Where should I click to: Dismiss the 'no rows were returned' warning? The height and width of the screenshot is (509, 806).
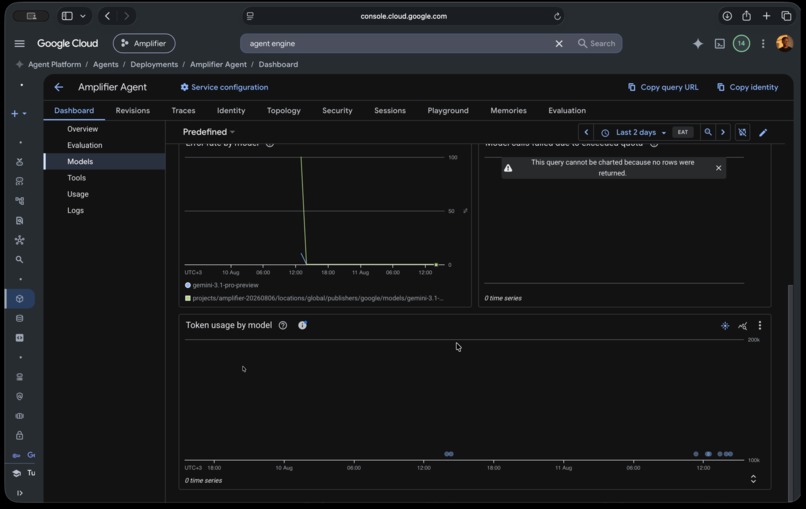point(719,168)
